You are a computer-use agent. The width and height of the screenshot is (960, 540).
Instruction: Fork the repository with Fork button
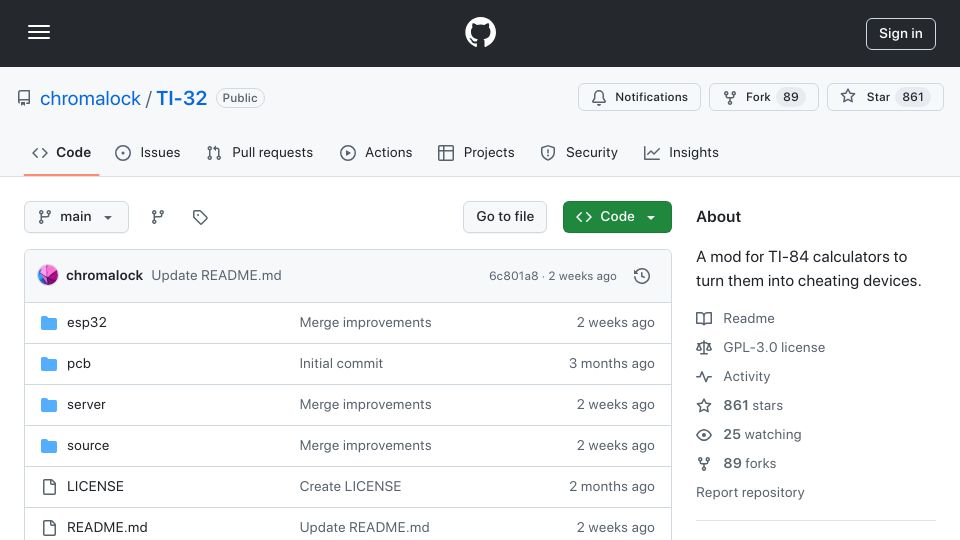click(x=763, y=97)
